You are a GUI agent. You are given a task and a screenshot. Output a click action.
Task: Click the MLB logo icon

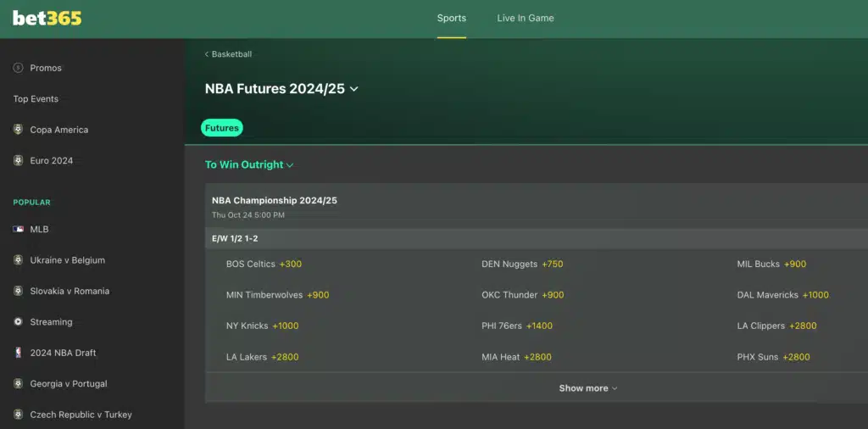point(19,229)
